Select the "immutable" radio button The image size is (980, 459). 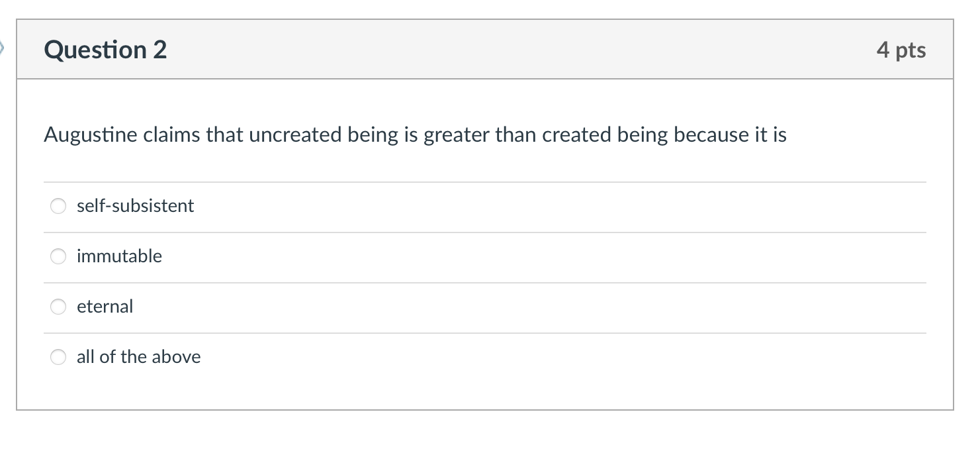pos(58,256)
